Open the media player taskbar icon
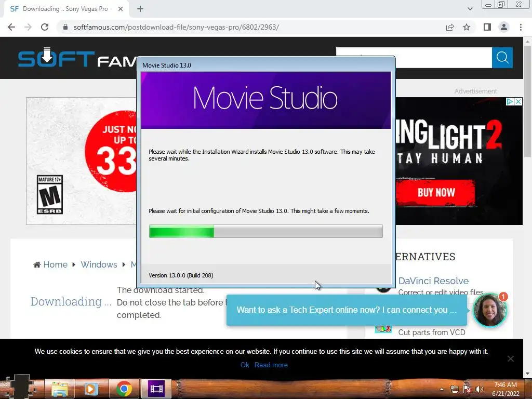The image size is (532, 399). tap(90, 389)
